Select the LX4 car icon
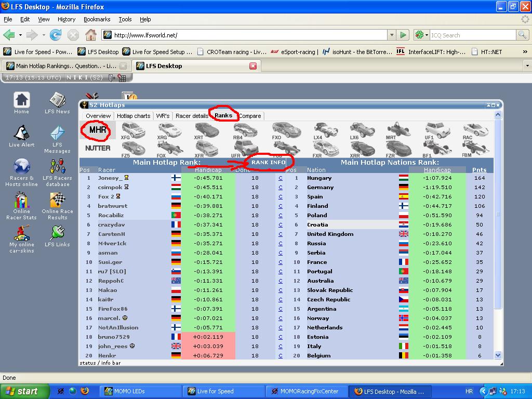532x399 pixels. coord(325,131)
